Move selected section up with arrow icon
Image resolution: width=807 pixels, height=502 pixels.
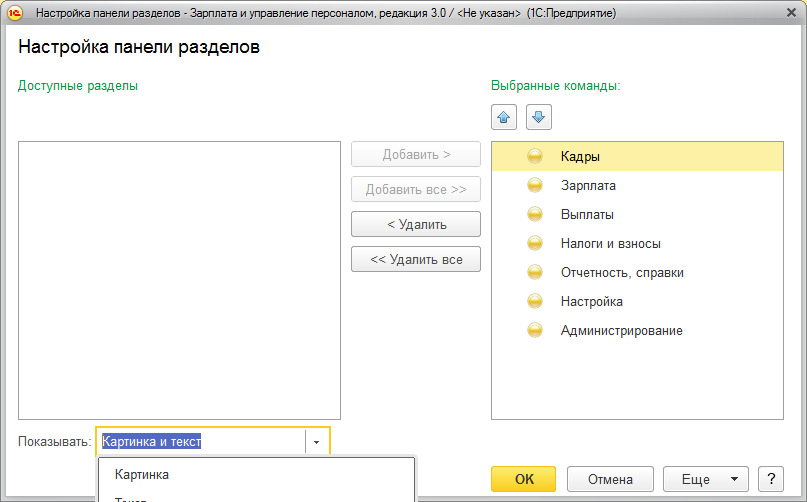pos(504,117)
